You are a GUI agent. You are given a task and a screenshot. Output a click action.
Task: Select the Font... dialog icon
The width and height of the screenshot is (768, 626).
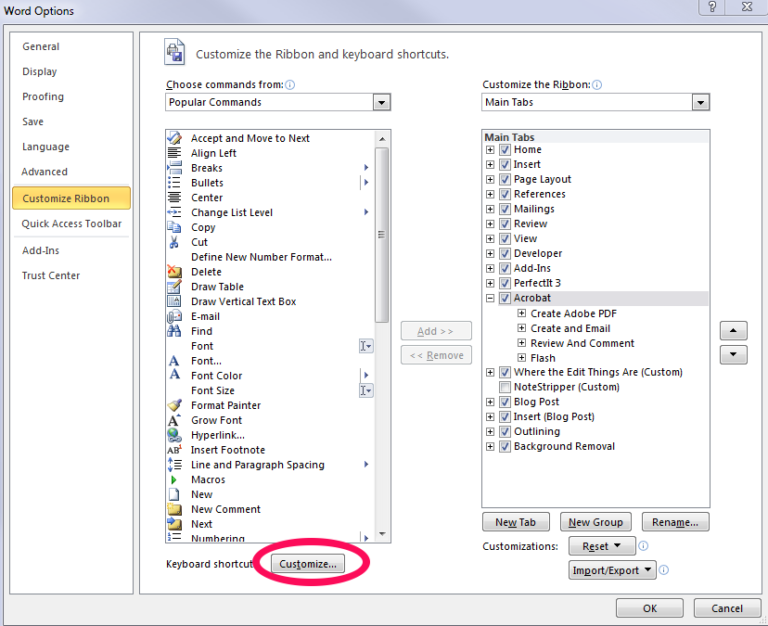(174, 361)
